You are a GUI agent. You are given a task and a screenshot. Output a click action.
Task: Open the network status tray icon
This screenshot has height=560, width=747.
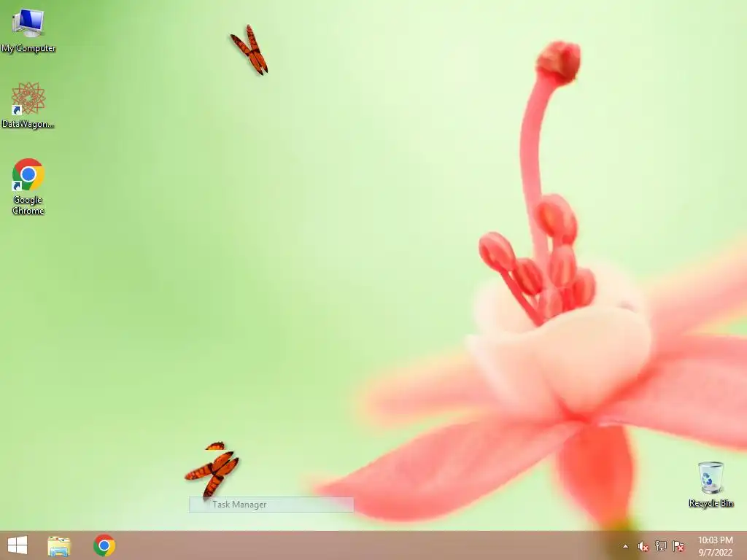point(660,545)
